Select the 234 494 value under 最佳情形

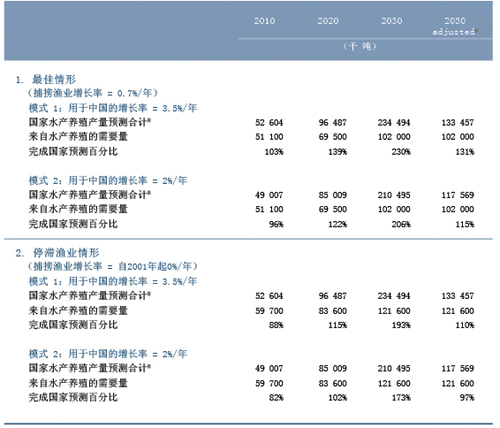pos(394,123)
